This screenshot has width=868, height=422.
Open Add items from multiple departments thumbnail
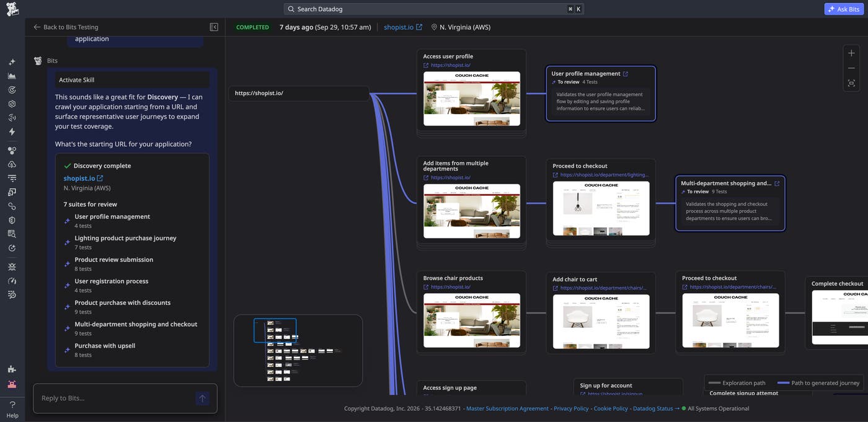pos(472,211)
